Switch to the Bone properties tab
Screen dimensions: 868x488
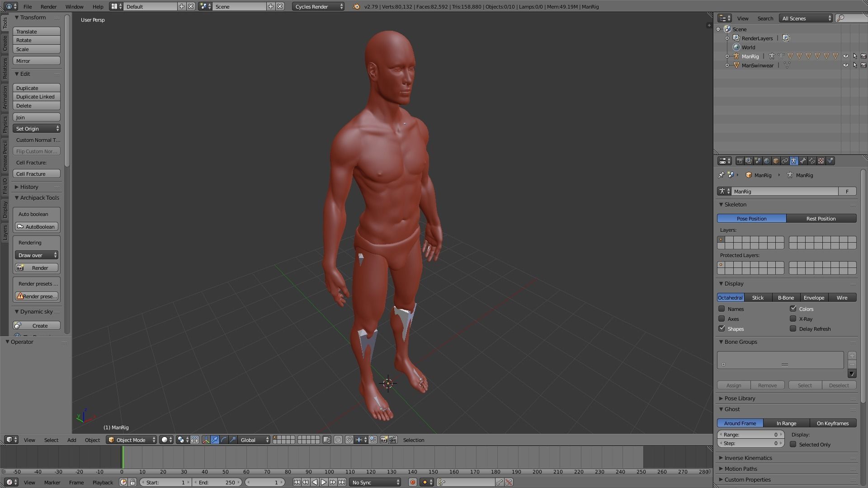(803, 161)
